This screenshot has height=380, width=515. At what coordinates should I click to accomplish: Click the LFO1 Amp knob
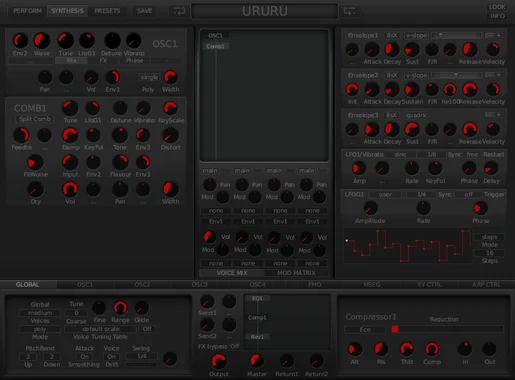(x=359, y=168)
